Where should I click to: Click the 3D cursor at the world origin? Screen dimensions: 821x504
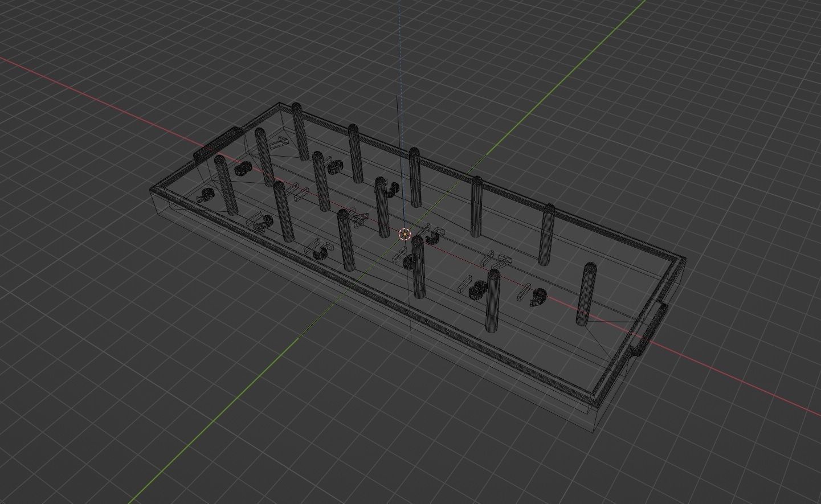(x=404, y=234)
